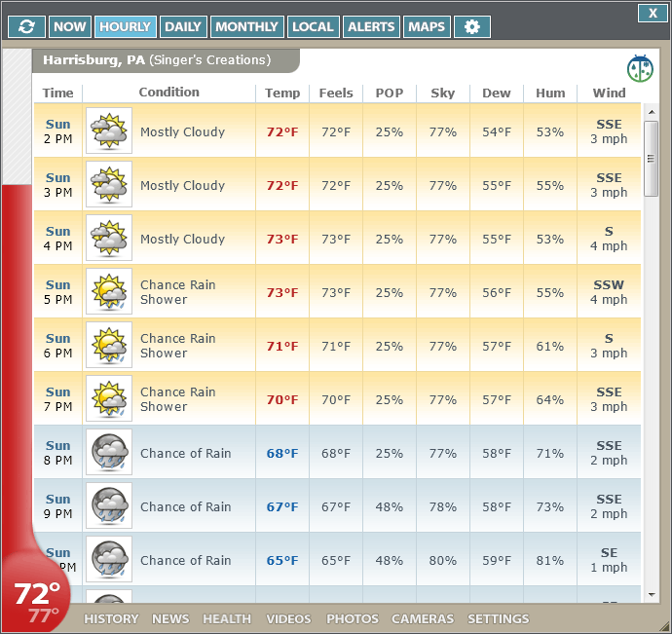
Task: Click the vertical scrollbar thumb
Action: 651,159
